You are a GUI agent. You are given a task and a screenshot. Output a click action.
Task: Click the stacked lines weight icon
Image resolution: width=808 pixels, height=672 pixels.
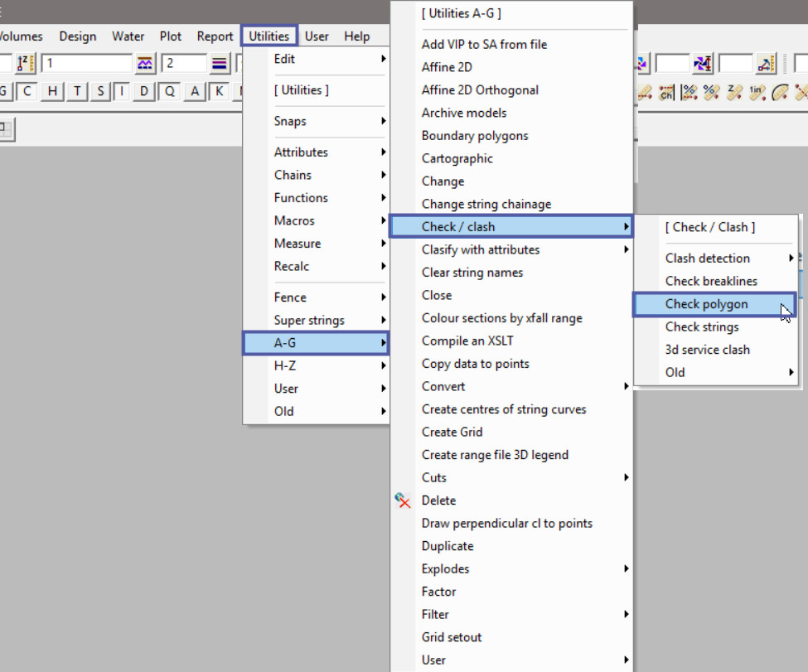219,63
